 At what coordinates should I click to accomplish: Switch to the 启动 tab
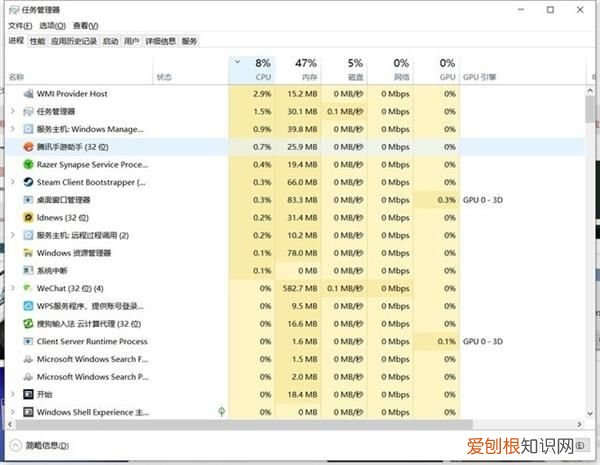pyautogui.click(x=111, y=41)
